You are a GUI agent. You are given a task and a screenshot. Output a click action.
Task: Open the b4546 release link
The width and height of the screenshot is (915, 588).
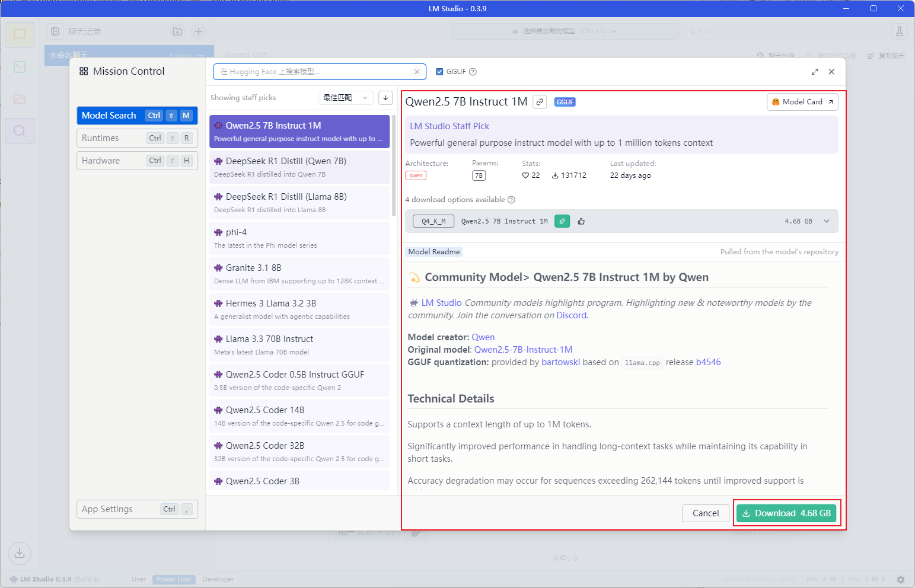(708, 362)
